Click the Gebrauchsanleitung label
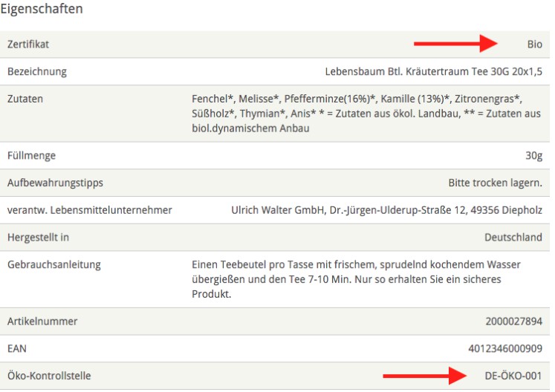This screenshot has width=555, height=392. click(x=53, y=265)
